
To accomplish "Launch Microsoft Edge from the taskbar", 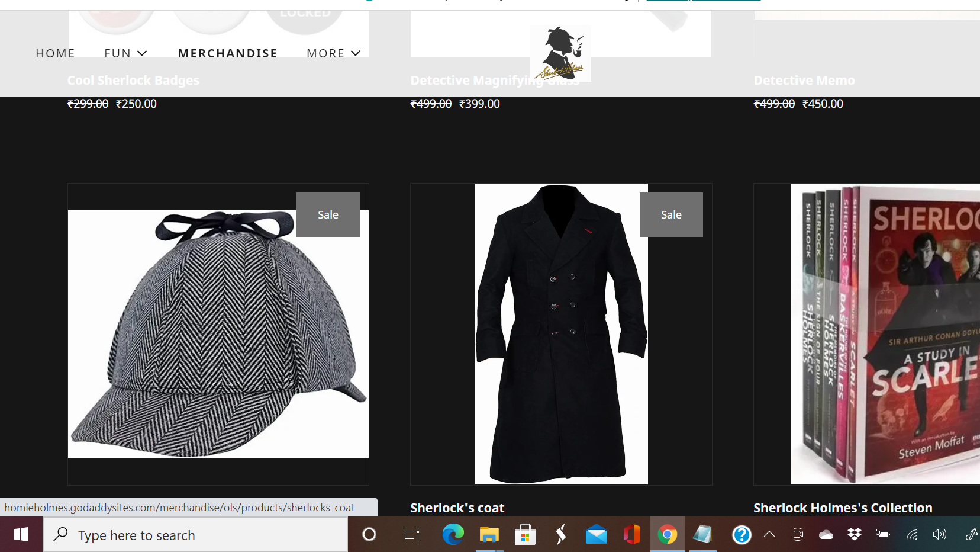I will point(453,535).
